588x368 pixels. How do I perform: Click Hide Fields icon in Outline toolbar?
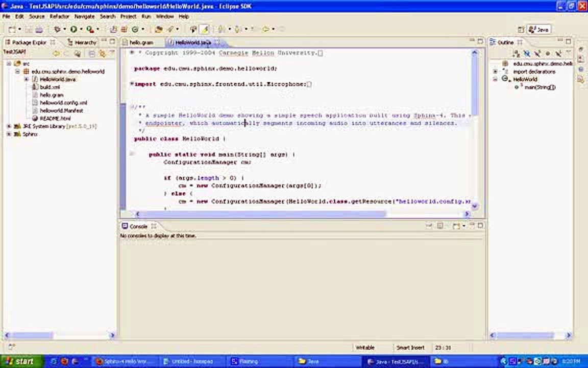(x=527, y=54)
